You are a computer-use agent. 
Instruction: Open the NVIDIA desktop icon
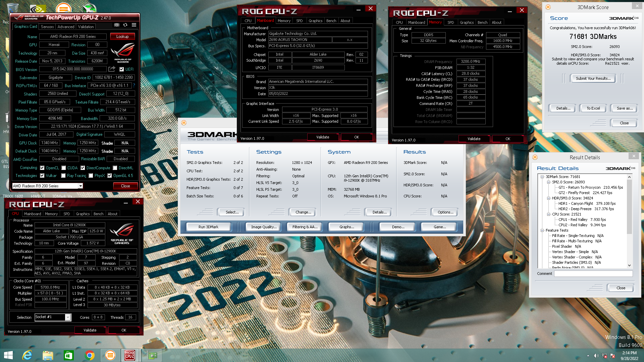[38, 8]
